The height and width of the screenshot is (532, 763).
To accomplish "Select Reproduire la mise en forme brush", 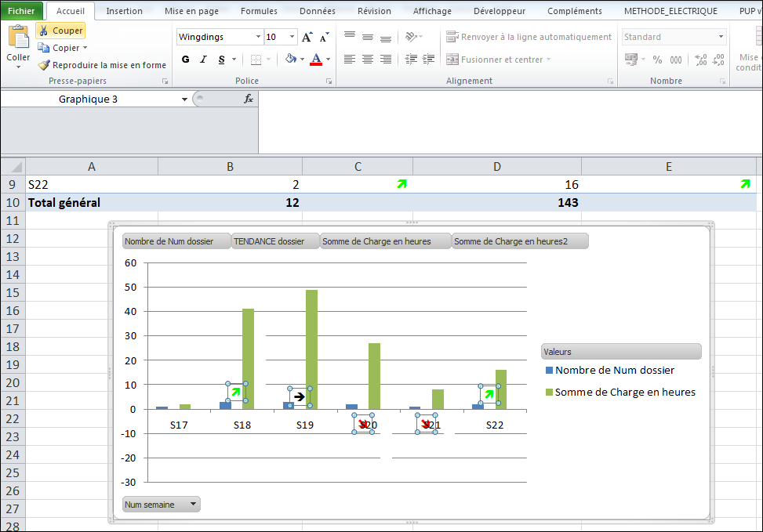I will pos(102,65).
